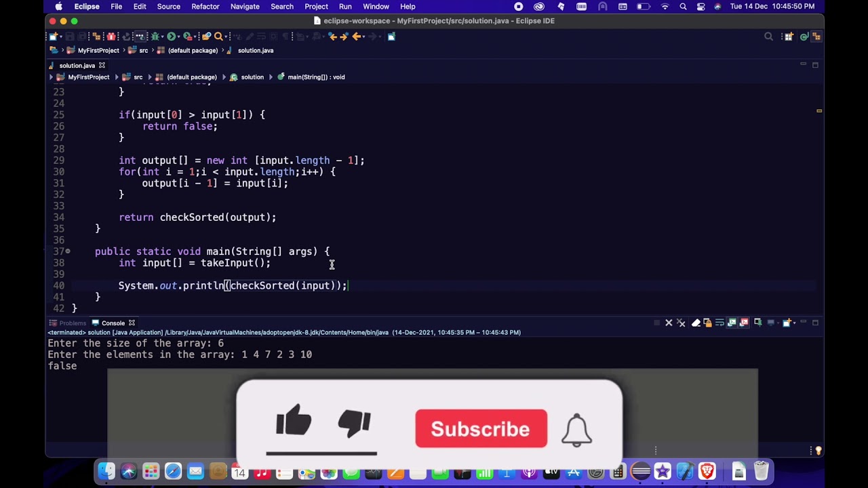Screen dimensions: 868x488
Task: Toggle Show Console on Standard Error change
Action: pos(745,323)
